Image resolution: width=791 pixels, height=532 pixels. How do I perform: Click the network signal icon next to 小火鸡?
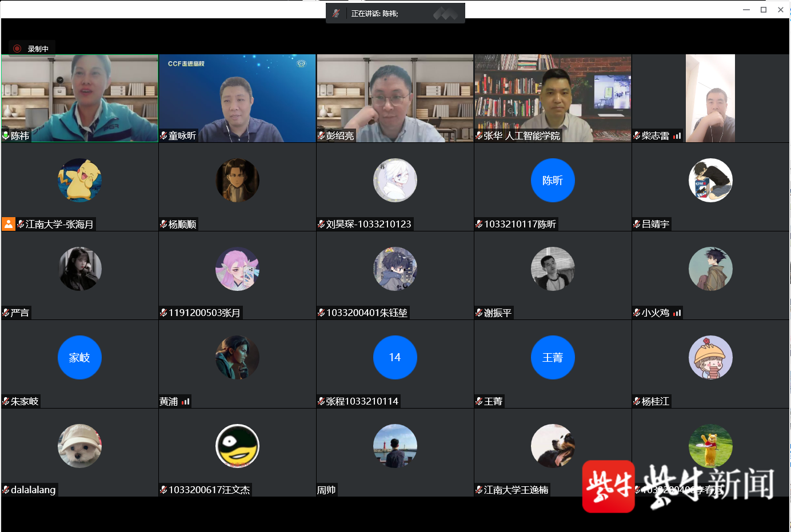pos(677,313)
